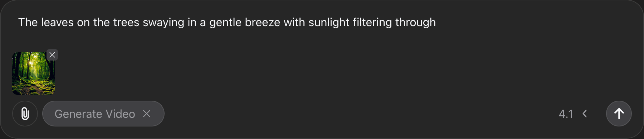Screen dimensions: 644x139
Task: Place cursor after "through" at prompt end
Action: coord(436,22)
